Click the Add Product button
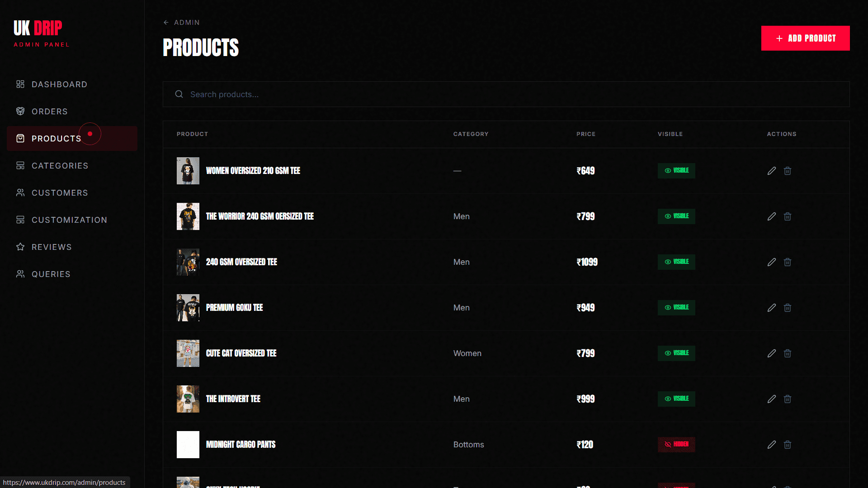Screen dimensions: 868x488 (x=805, y=38)
